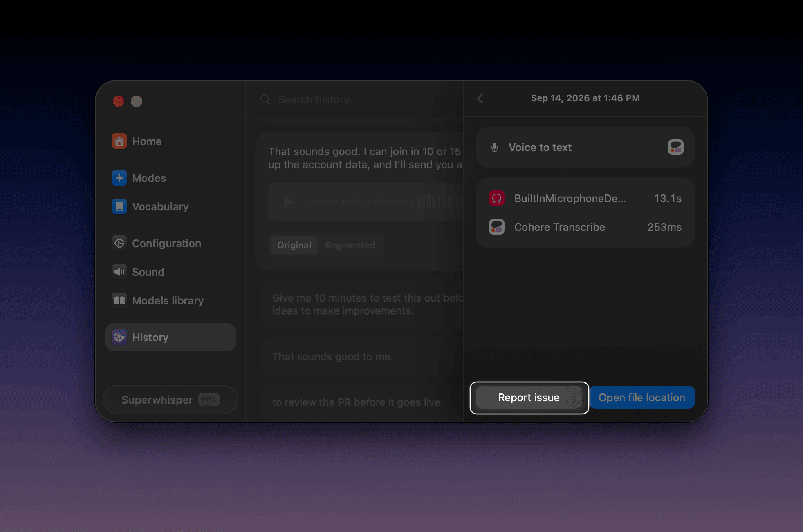Click Open file location button
Screen dimensions: 803x532
(642, 398)
